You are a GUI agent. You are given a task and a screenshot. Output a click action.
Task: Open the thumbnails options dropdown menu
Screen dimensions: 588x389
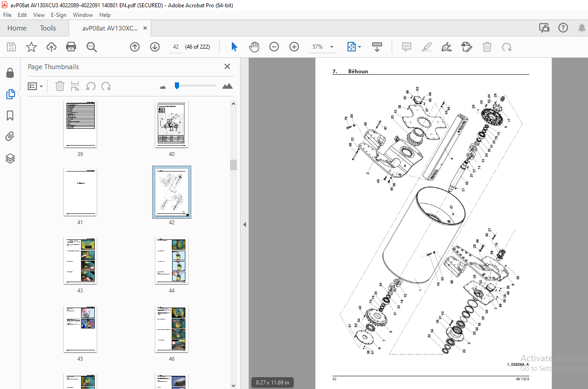tap(36, 86)
